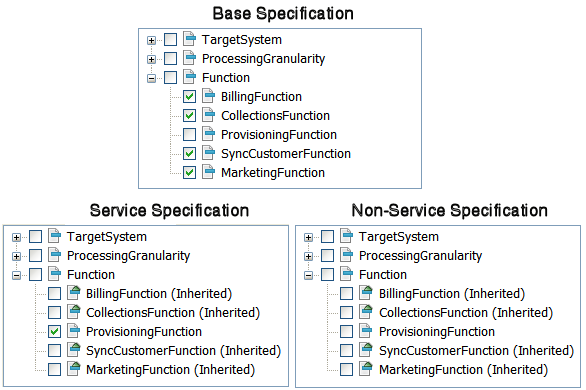Click the inherited SyncCustomerFunction icon in Service Specification
Screen dimensions: 586x390
point(74,350)
